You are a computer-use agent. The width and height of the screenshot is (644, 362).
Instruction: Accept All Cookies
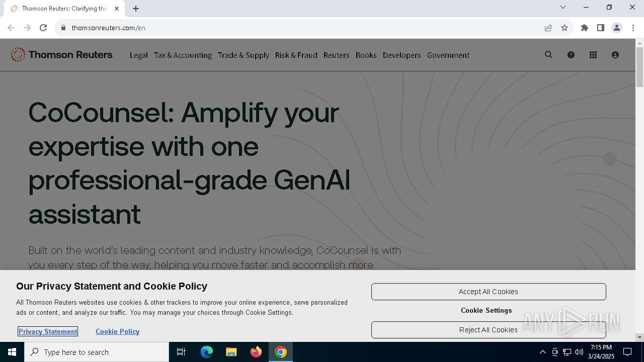coord(489,292)
